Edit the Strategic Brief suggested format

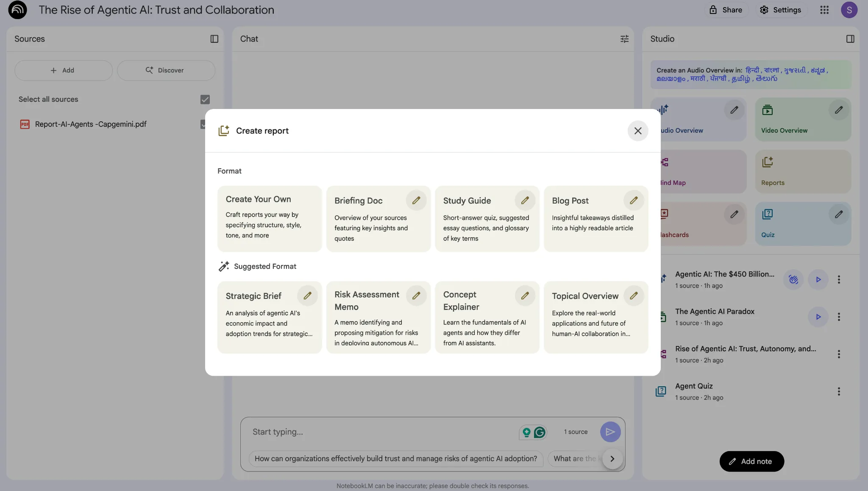(x=307, y=296)
